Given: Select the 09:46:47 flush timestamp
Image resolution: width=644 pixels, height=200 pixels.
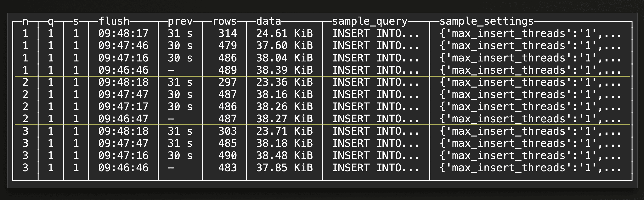Looking at the screenshot, I should pos(123,119).
